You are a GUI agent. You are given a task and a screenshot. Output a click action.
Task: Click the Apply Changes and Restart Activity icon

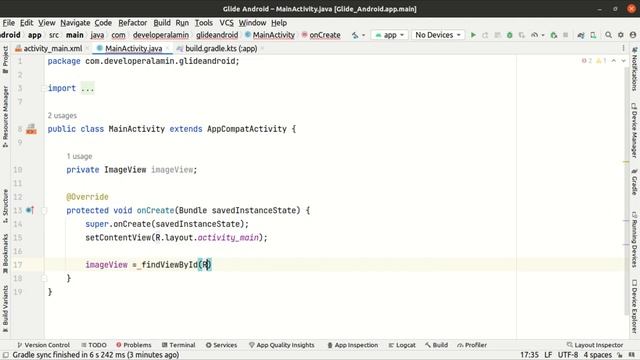tap(485, 35)
